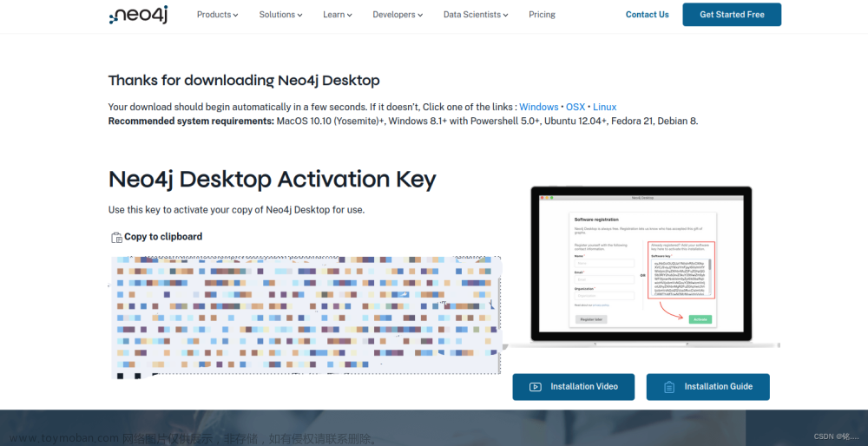The height and width of the screenshot is (446, 868).
Task: Open the Data Scientists dropdown
Action: [x=476, y=15]
